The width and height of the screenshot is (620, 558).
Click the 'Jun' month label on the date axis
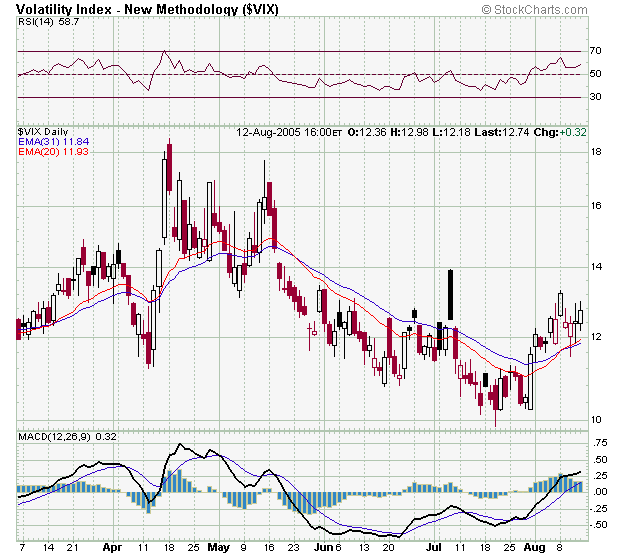pyautogui.click(x=324, y=548)
